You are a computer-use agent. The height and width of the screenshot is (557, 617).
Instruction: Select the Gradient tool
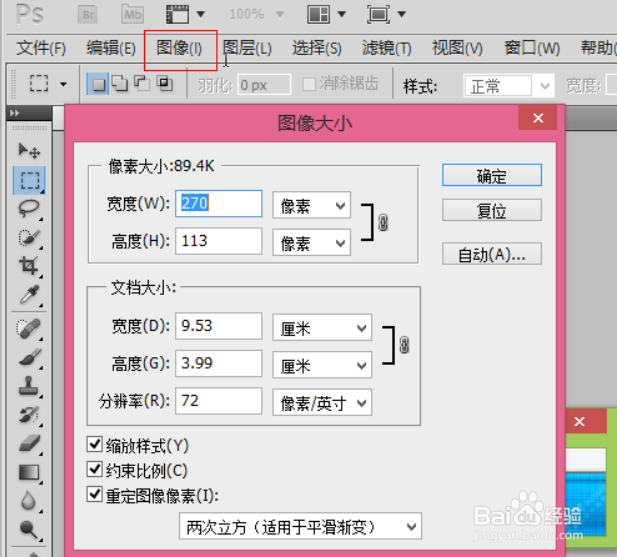pyautogui.click(x=29, y=473)
